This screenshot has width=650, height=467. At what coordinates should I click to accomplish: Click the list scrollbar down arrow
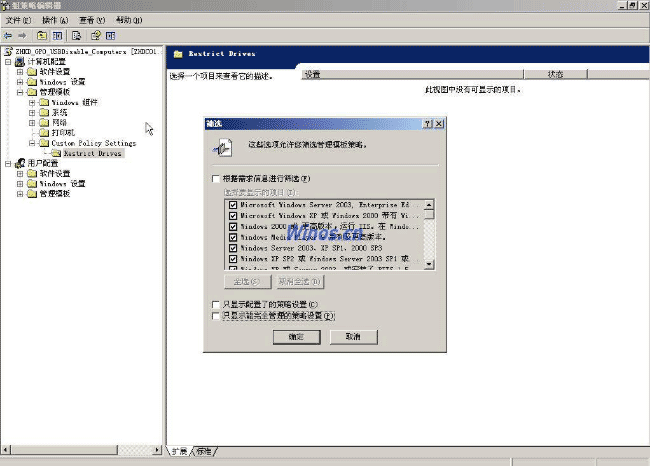point(429,264)
